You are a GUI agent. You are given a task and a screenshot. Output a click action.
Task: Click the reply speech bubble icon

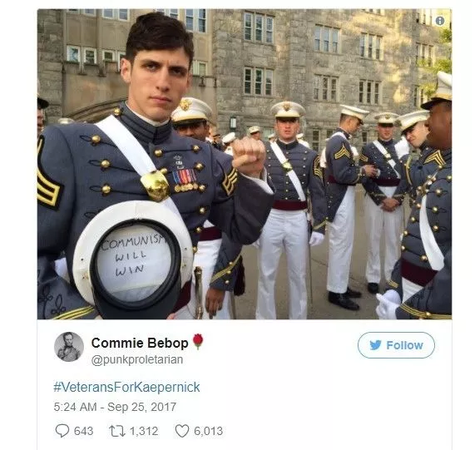pyautogui.click(x=62, y=431)
